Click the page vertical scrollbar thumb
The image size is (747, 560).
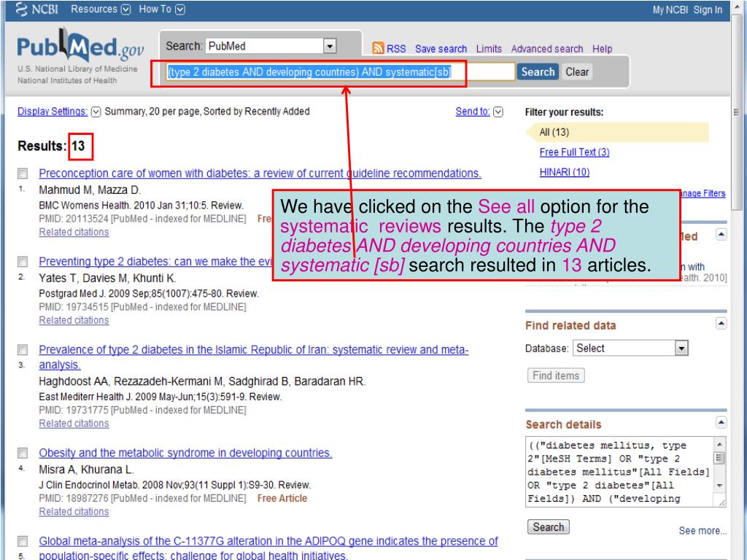736,112
